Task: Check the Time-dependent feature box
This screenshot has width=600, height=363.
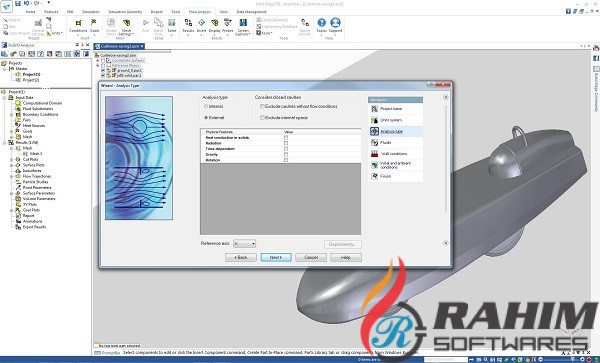Action: [x=286, y=149]
